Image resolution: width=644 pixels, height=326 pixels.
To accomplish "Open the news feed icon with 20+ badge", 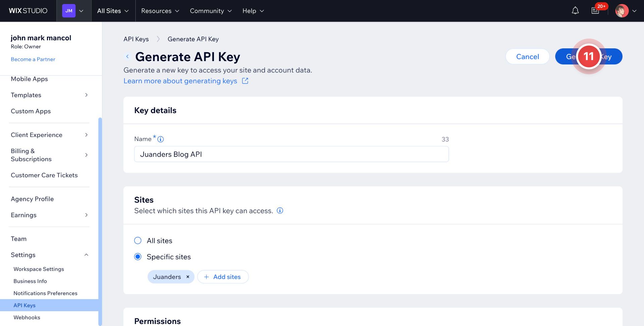I will (595, 11).
